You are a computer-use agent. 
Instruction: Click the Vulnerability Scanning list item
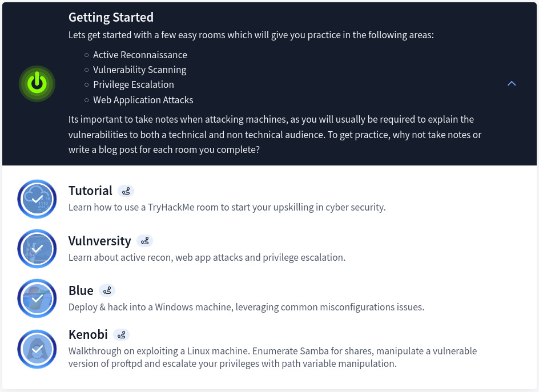[139, 70]
